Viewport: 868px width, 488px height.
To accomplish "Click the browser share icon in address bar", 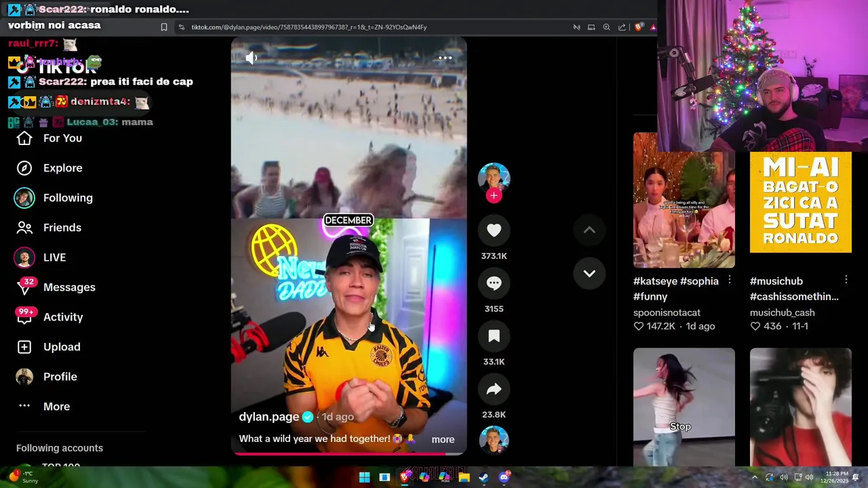I will 622,27.
